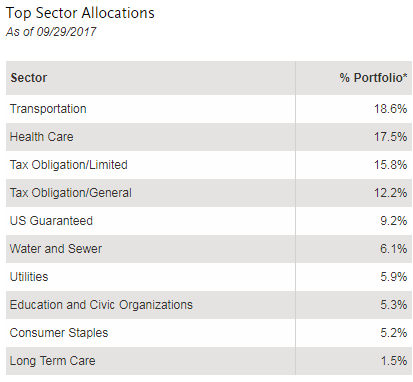The height and width of the screenshot is (382, 413).
Task: Click the 17.5% Health Care value
Action: click(x=390, y=137)
